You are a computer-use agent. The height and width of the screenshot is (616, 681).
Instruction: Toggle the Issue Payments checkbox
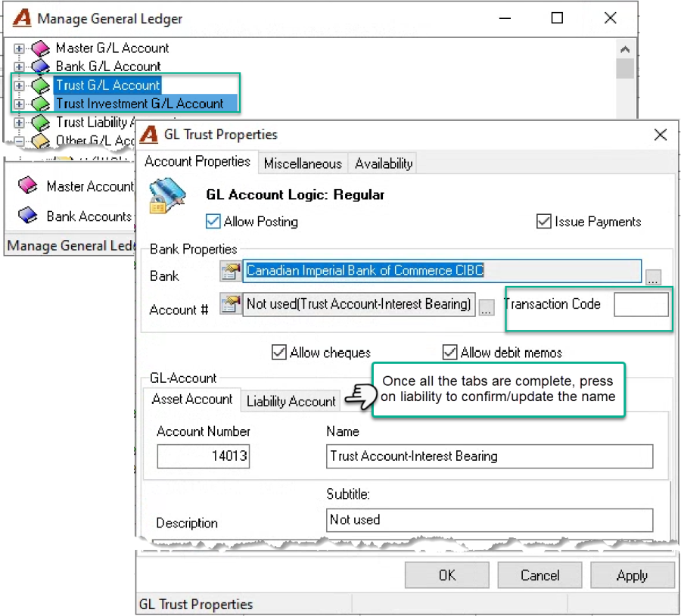click(544, 221)
